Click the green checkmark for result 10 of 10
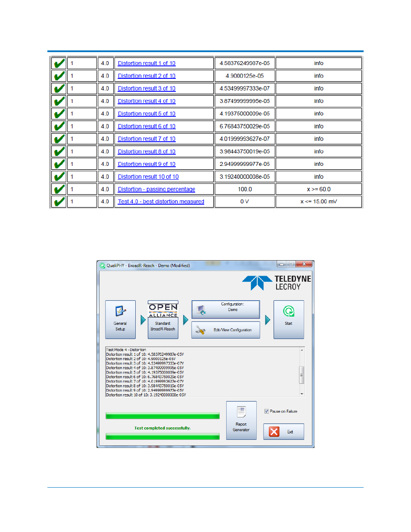 [x=59, y=177]
